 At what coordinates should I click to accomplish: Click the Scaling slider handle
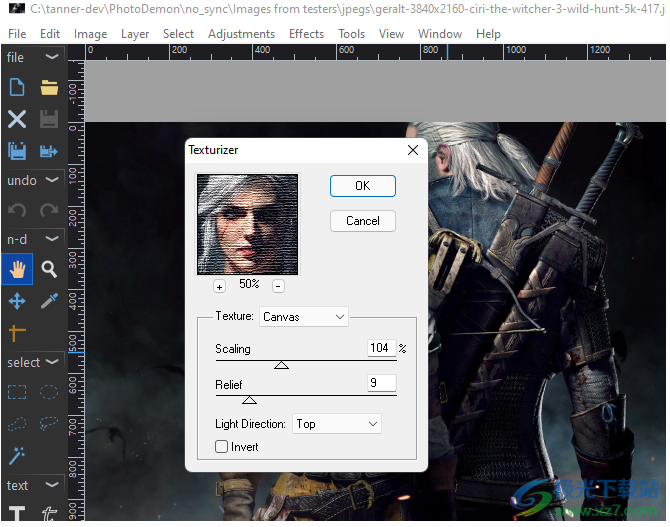281,365
